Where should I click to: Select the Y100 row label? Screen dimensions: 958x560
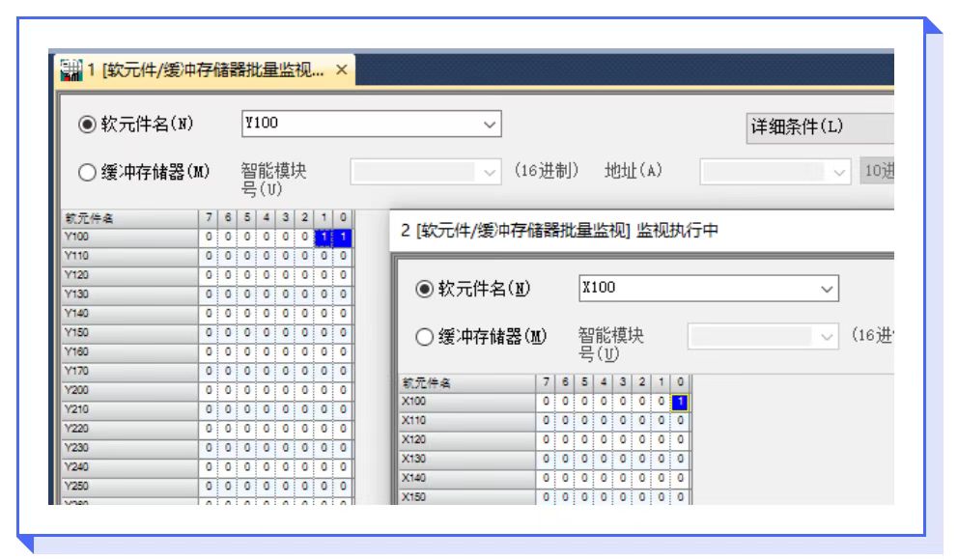coord(129,237)
